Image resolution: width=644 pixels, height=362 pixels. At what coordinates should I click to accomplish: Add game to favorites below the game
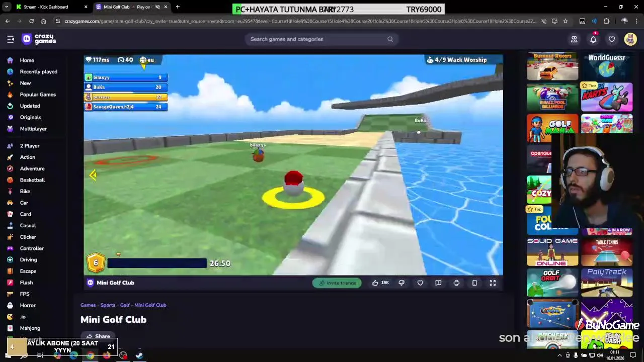420,283
